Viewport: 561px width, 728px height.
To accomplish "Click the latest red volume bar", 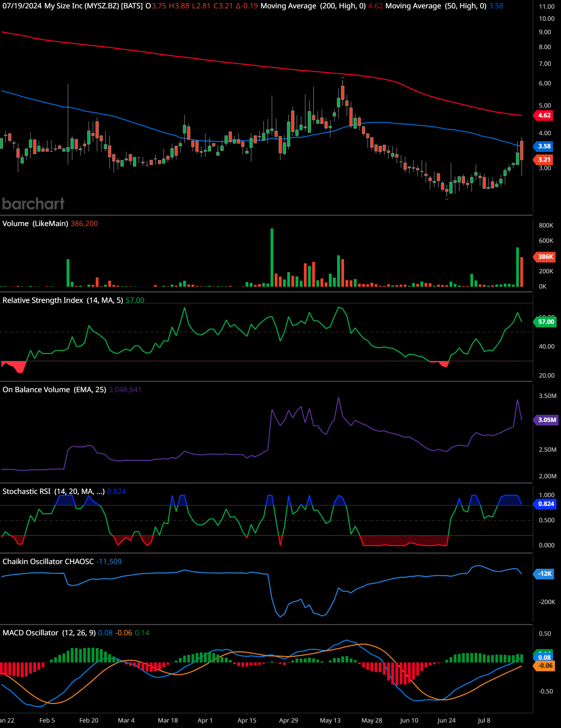I will click(x=522, y=272).
